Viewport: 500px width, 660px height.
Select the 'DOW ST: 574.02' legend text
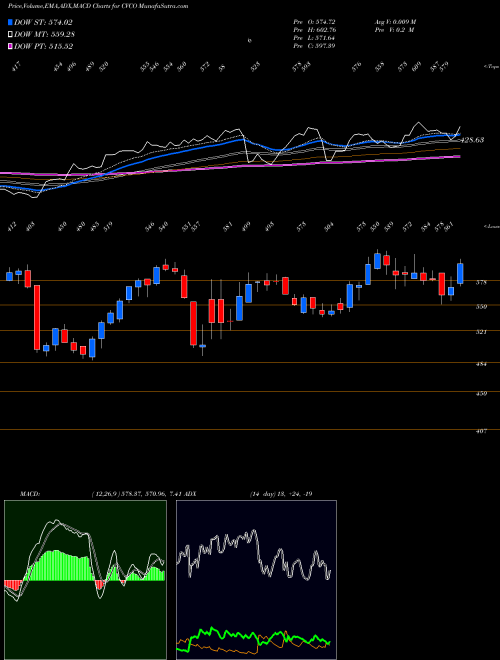coord(43,23)
